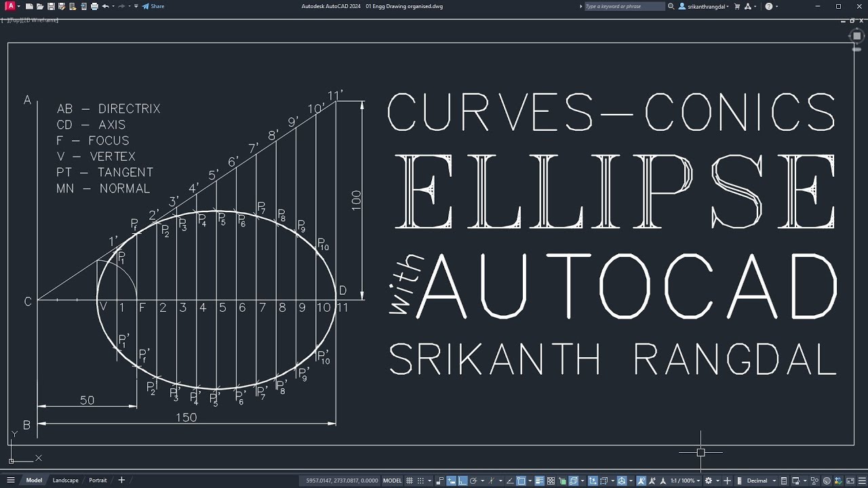The width and height of the screenshot is (868, 488).
Task: Click Open from Web & Mobile icon
Action: (x=73, y=6)
